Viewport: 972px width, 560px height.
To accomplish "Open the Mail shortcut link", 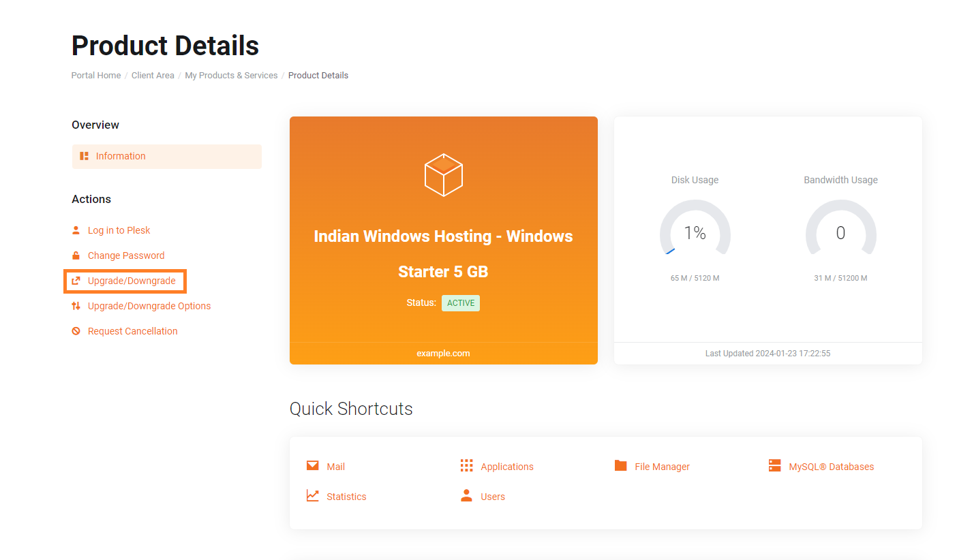I will [335, 467].
